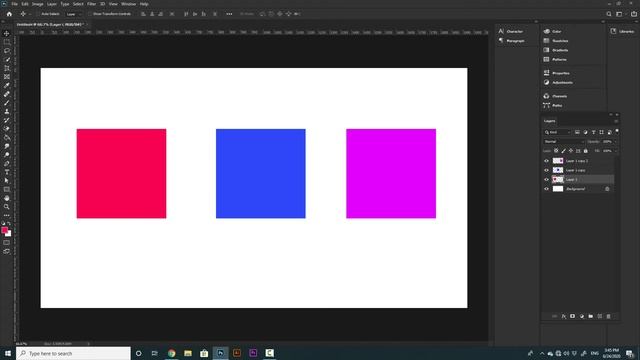The height and width of the screenshot is (360, 640).
Task: Select the Rectangular Marquee tool
Action: [x=7, y=42]
